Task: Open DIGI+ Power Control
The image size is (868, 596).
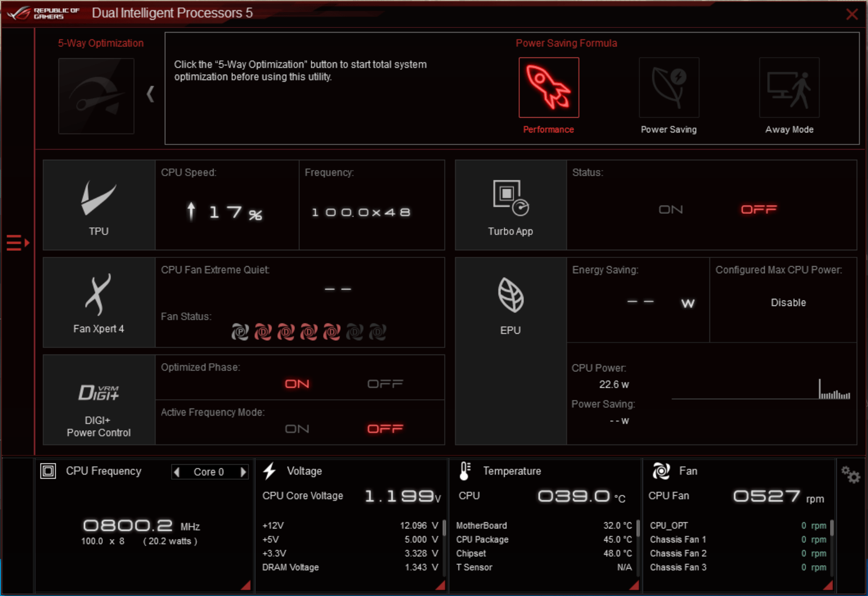Action: [99, 400]
